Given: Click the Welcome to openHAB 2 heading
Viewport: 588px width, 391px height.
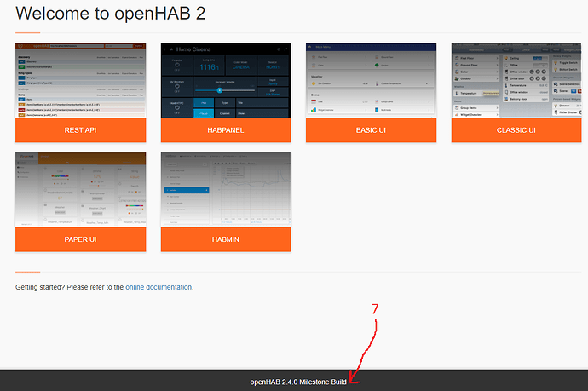Looking at the screenshot, I should coord(111,14).
